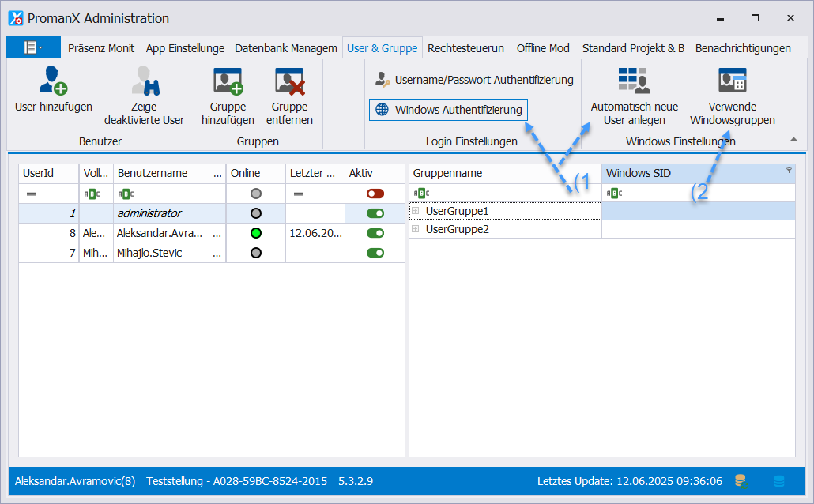Click UserId cell 8
The height and width of the screenshot is (504, 814).
pos(49,233)
